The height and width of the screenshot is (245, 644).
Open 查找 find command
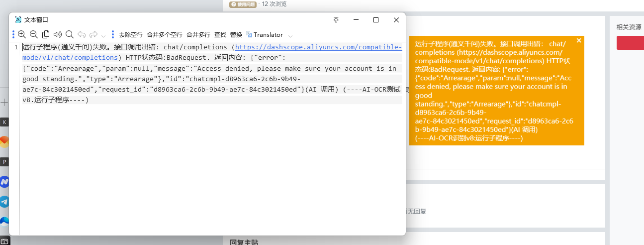[x=220, y=35]
